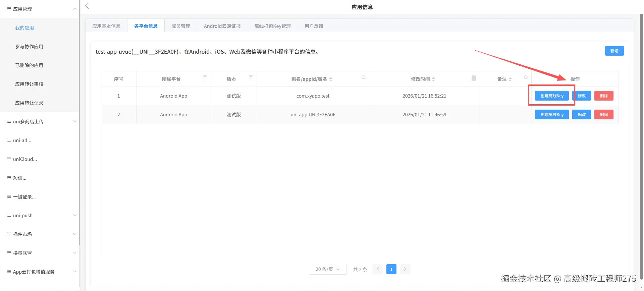Sort by 包名/appid/域名 using the sort arrows

click(331, 79)
